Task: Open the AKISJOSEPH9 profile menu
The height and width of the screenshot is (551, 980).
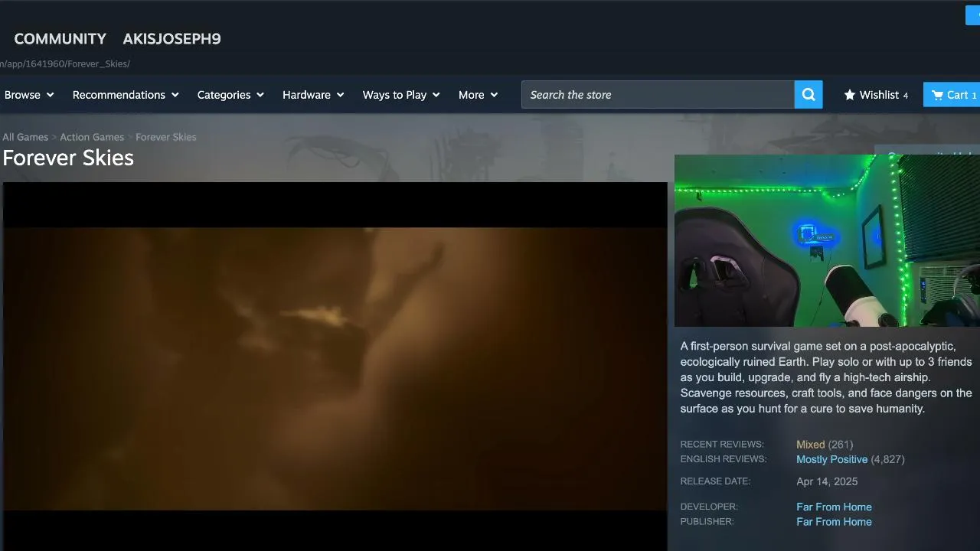Action: [171, 39]
